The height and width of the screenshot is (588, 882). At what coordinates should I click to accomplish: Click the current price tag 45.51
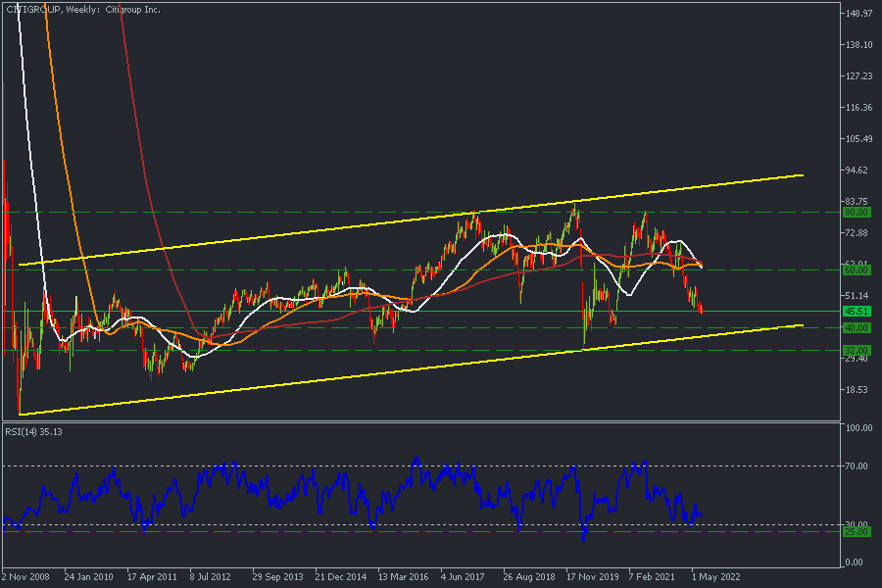(x=857, y=312)
